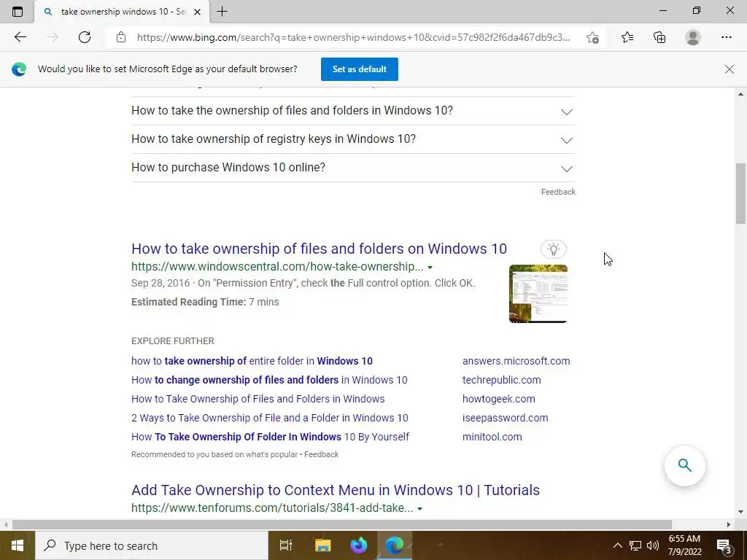747x560 pixels.
Task: Open the Favorites list icon
Action: pyautogui.click(x=627, y=37)
